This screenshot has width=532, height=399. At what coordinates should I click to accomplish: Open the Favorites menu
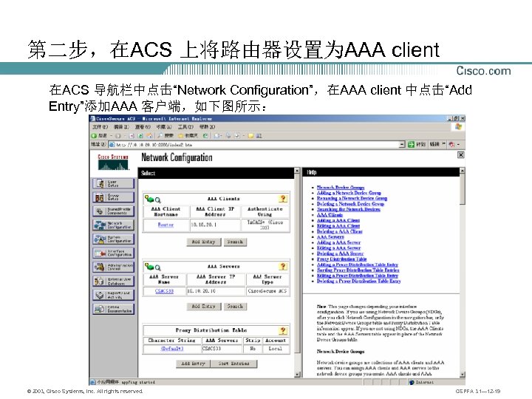(164, 127)
